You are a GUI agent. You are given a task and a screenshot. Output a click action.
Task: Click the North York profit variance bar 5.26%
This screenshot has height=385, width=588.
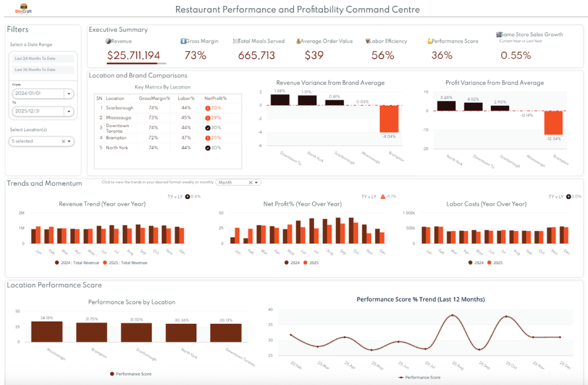coord(446,106)
